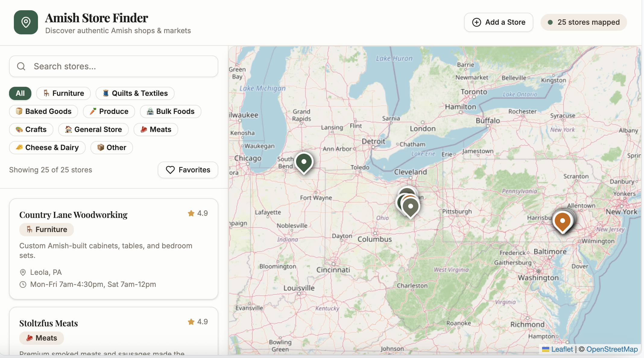Click the Country Lane Woodworking description text

point(106,251)
